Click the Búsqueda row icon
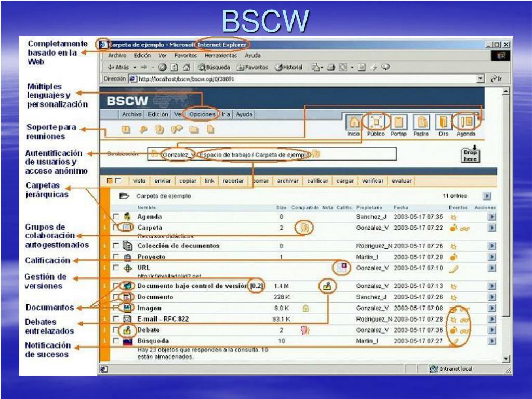Image resolution: width=532 pixels, height=399 pixels. point(127,341)
